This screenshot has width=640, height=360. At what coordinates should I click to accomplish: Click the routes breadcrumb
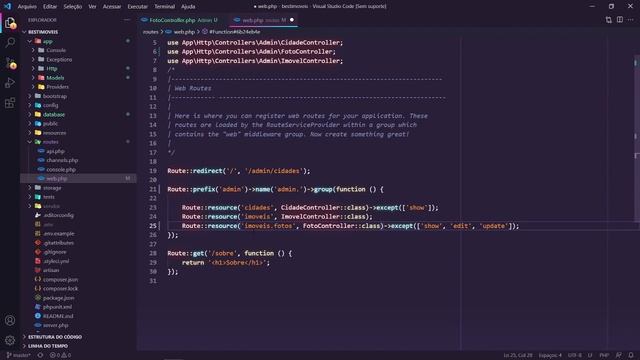pos(150,32)
